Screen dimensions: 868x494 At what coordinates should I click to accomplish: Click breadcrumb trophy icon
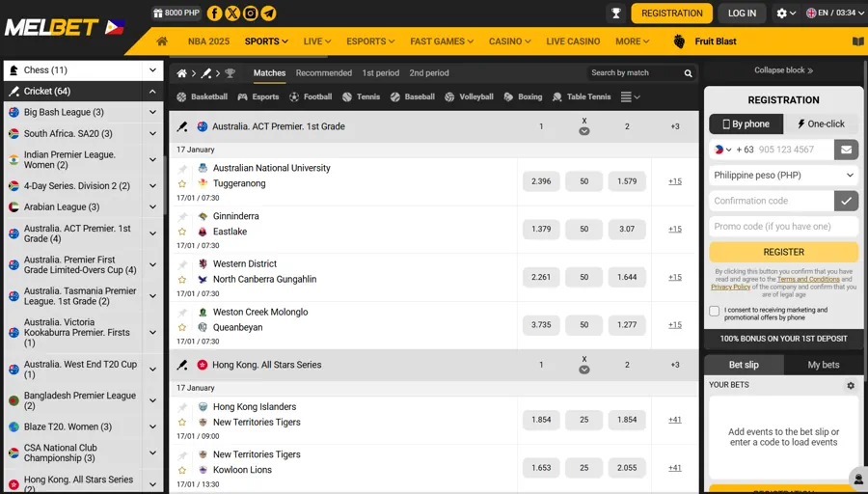(231, 73)
